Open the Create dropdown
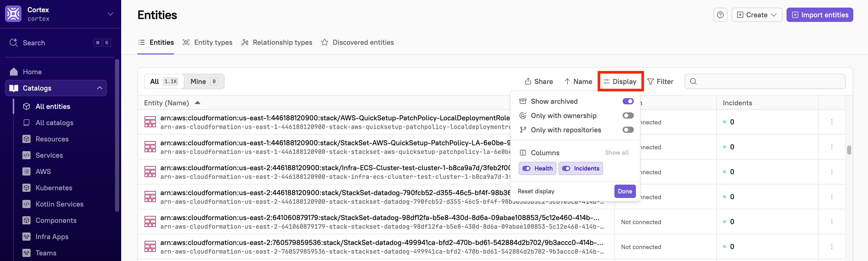 point(757,15)
